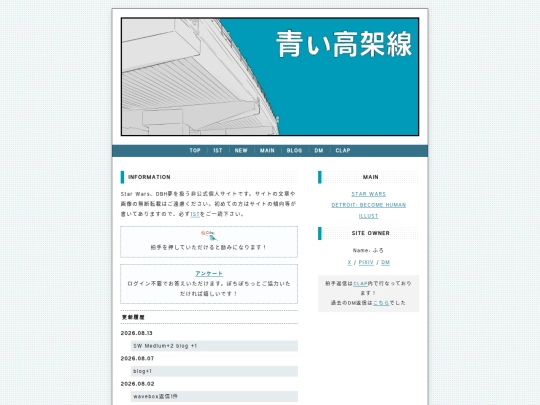Open the MAIN navigation menu item
Viewport: 540px width, 405px height.
point(267,150)
